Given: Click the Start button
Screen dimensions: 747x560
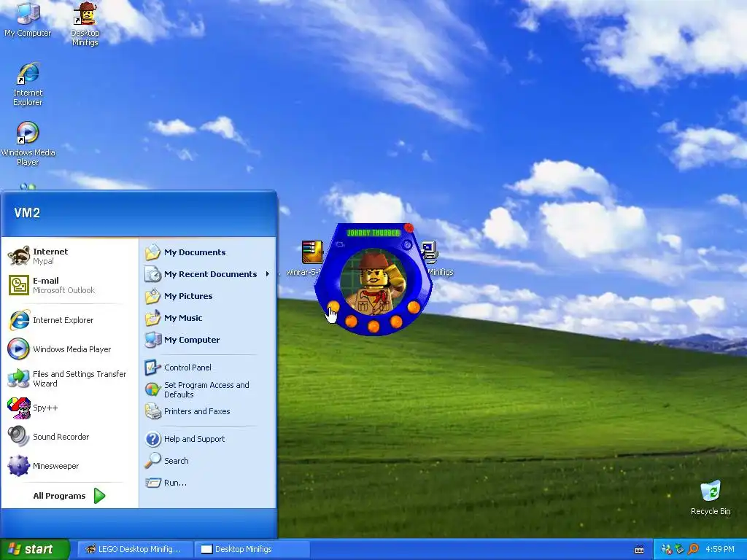Looking at the screenshot, I should point(34,549).
